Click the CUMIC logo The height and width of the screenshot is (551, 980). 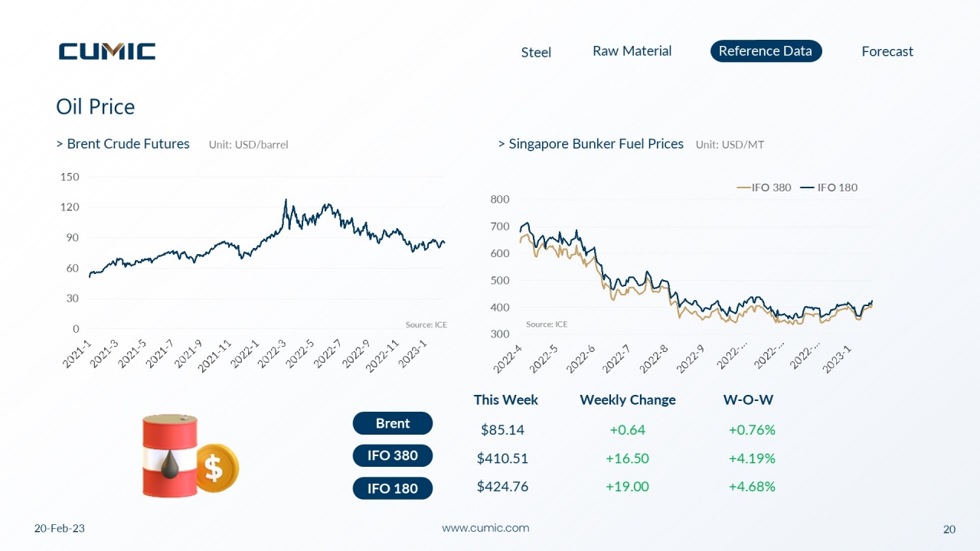coord(107,51)
